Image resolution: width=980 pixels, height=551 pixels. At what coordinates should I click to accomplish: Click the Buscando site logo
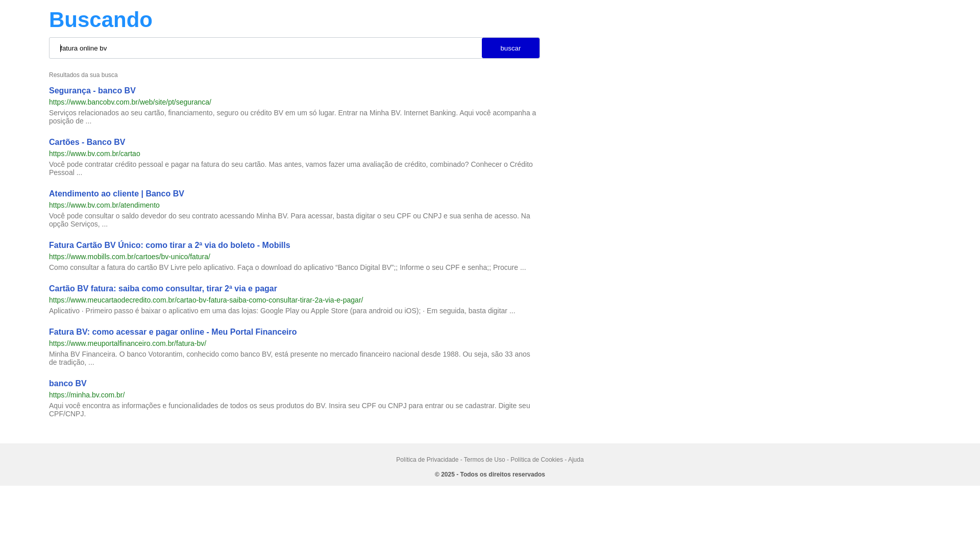click(101, 20)
